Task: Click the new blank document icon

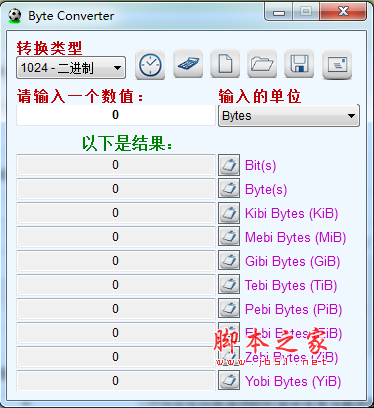Action: pos(225,64)
